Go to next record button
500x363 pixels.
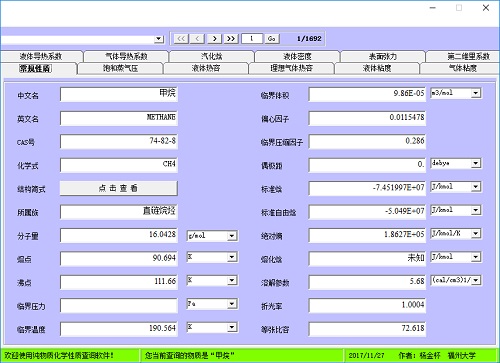tap(215, 39)
